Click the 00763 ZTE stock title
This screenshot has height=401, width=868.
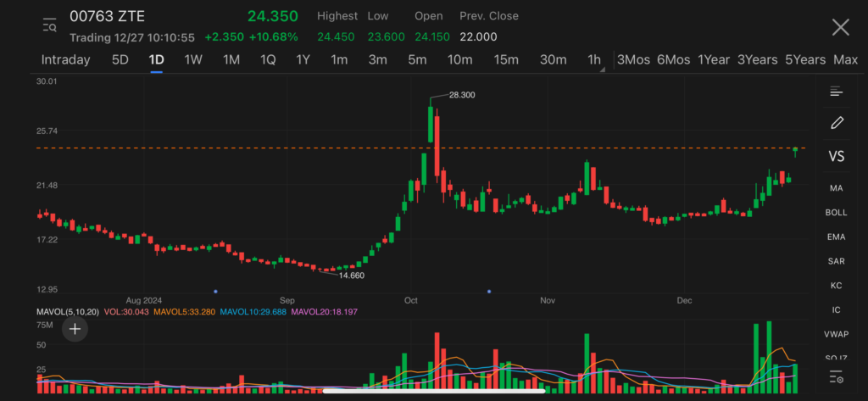(x=108, y=17)
